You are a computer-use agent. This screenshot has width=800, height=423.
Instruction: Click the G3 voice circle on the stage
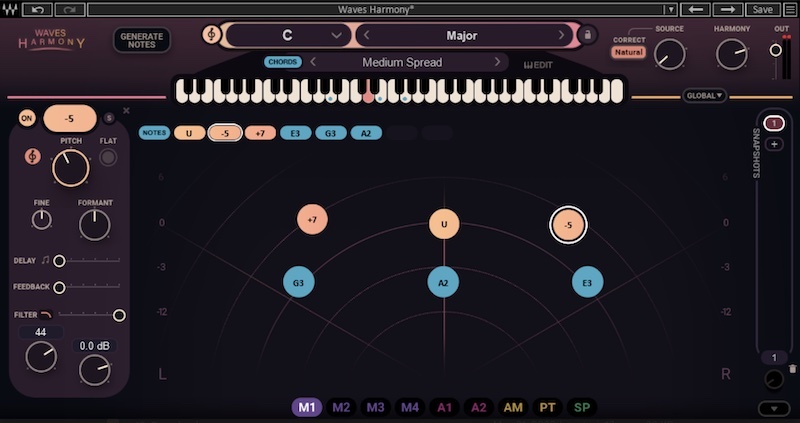point(298,283)
